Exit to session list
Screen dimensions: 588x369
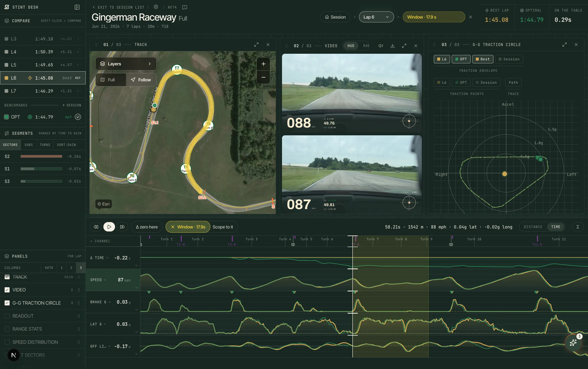point(119,7)
